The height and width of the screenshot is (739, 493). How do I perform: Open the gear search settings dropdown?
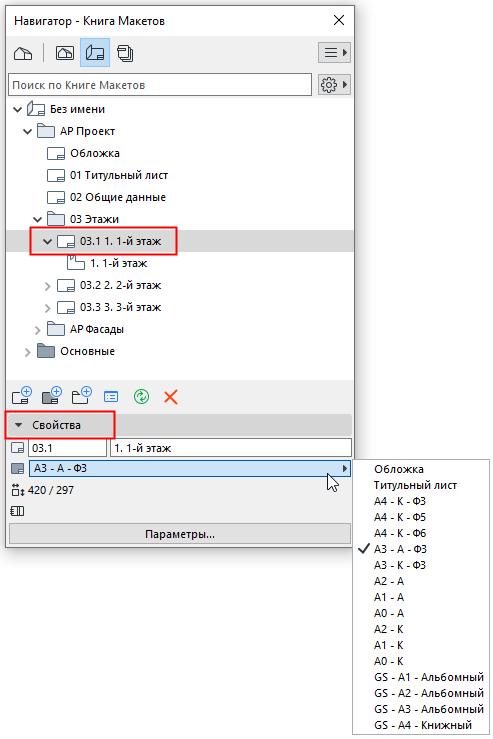click(x=334, y=85)
